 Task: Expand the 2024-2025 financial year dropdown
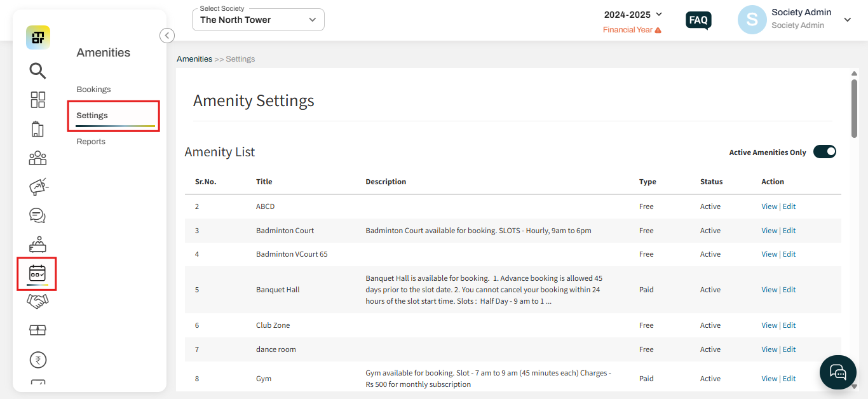pyautogui.click(x=633, y=14)
